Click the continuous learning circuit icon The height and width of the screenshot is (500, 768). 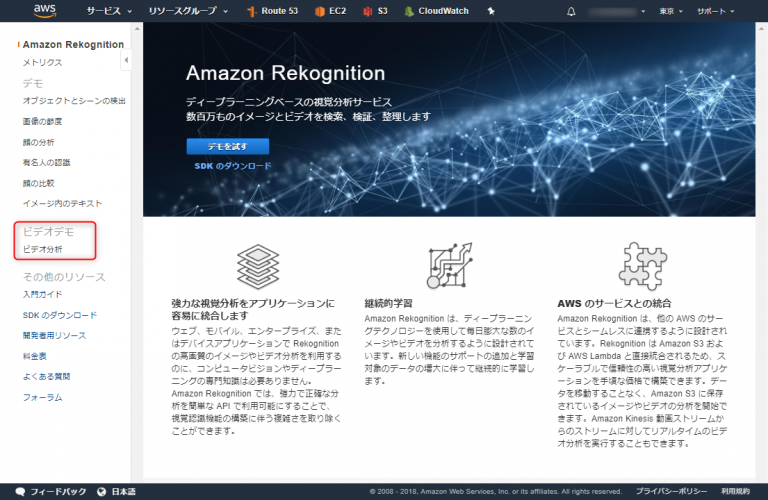pyautogui.click(x=450, y=265)
